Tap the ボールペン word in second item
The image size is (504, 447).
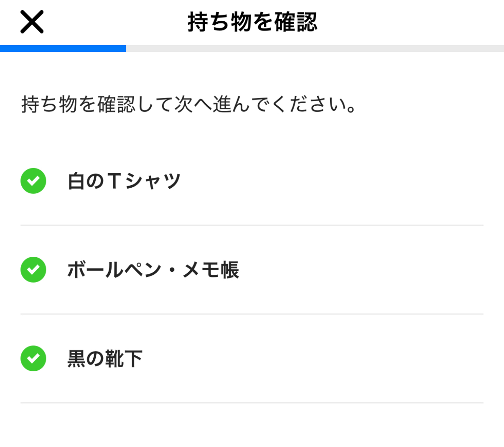(x=115, y=270)
